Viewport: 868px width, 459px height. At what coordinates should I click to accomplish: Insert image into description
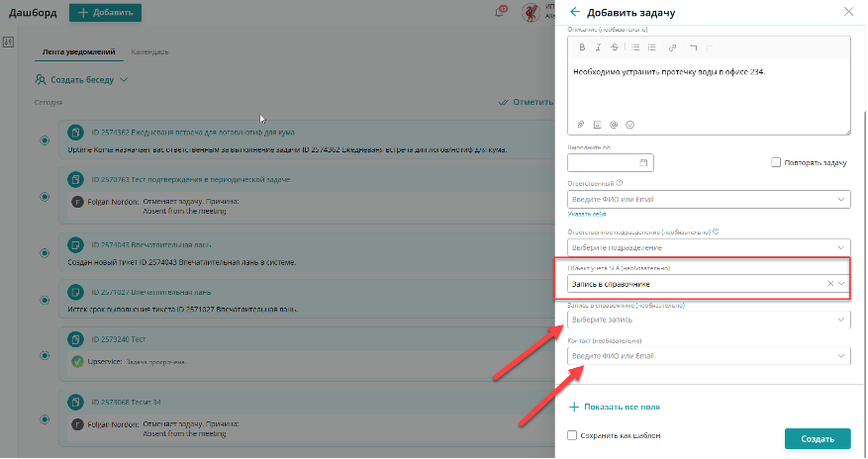coord(597,125)
